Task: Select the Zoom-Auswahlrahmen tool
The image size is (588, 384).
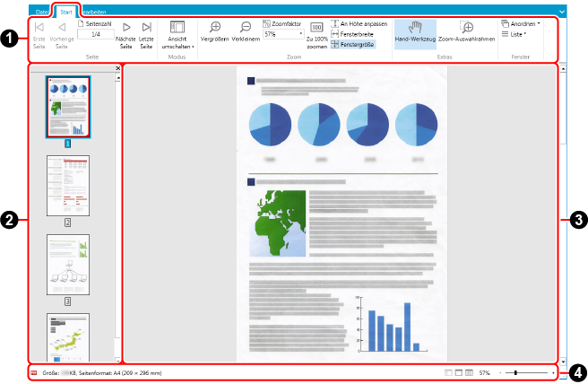Action: point(467,33)
